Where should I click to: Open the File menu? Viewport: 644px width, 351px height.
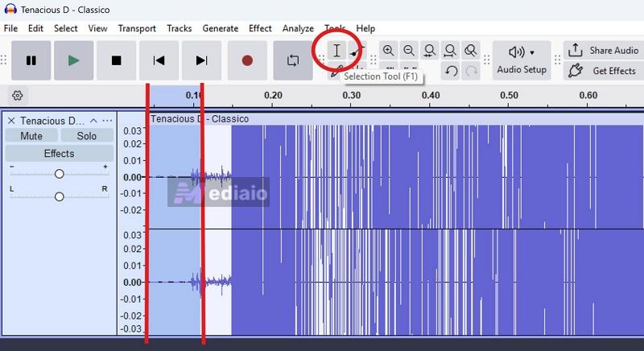pyautogui.click(x=10, y=28)
